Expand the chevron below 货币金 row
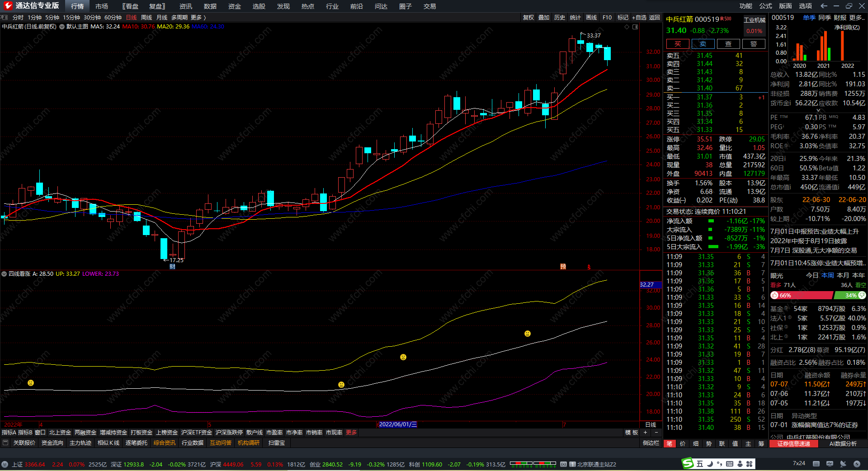The height and width of the screenshot is (471, 868). click(x=818, y=110)
